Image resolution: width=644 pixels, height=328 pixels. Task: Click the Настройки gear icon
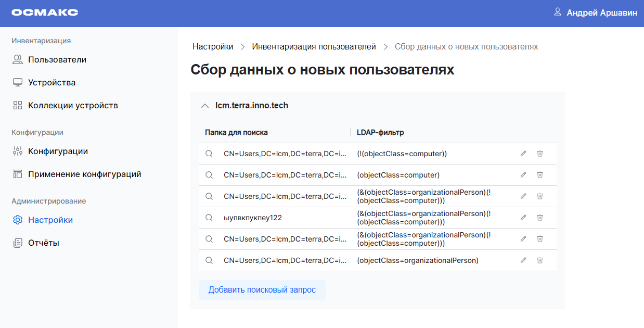[17, 220]
